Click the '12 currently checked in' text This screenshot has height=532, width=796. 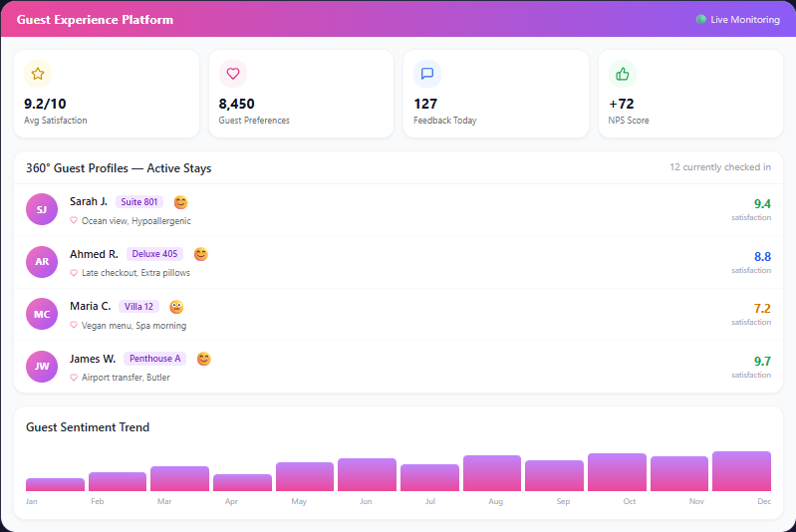click(720, 167)
